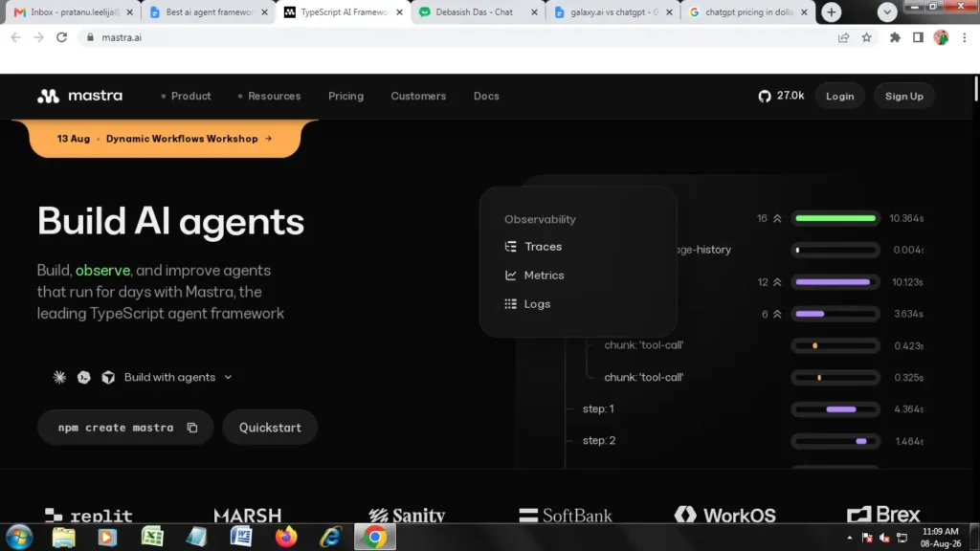Open the Windows Start menu
Image resolution: width=980 pixels, height=551 pixels.
coord(19,538)
